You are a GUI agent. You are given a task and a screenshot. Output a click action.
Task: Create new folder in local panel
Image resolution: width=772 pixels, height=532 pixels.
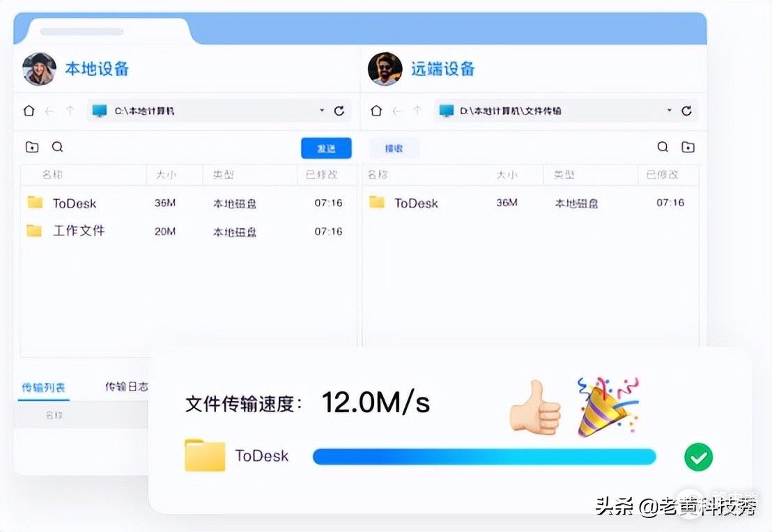(32, 147)
